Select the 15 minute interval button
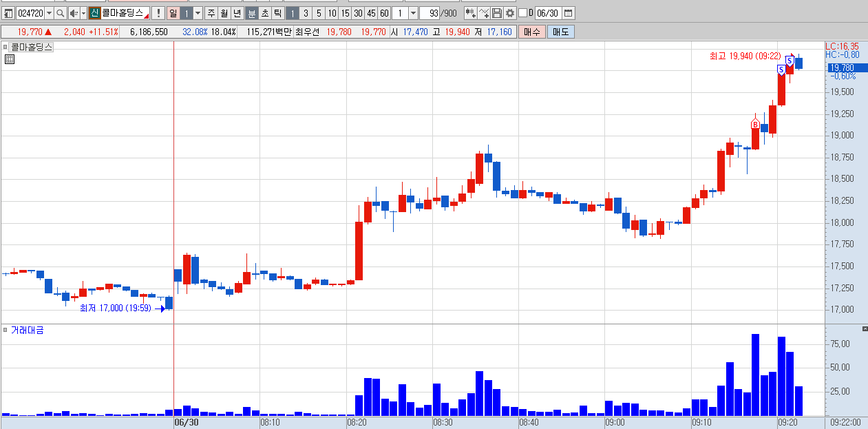 coord(345,13)
